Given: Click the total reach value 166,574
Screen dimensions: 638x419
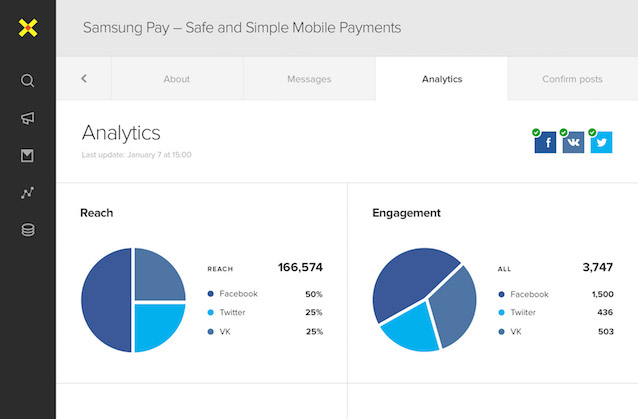Looking at the screenshot, I should [x=300, y=267].
